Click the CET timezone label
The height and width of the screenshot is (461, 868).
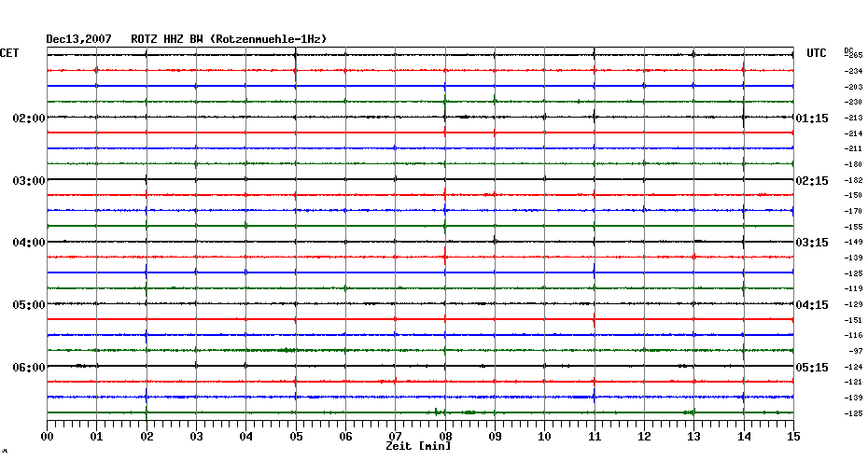click(x=9, y=53)
